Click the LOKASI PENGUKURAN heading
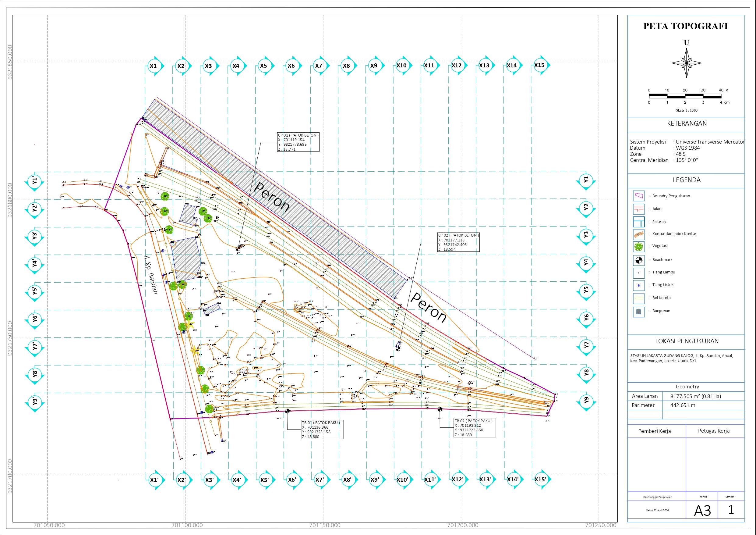Image resolution: width=756 pixels, height=535 pixels. (687, 341)
